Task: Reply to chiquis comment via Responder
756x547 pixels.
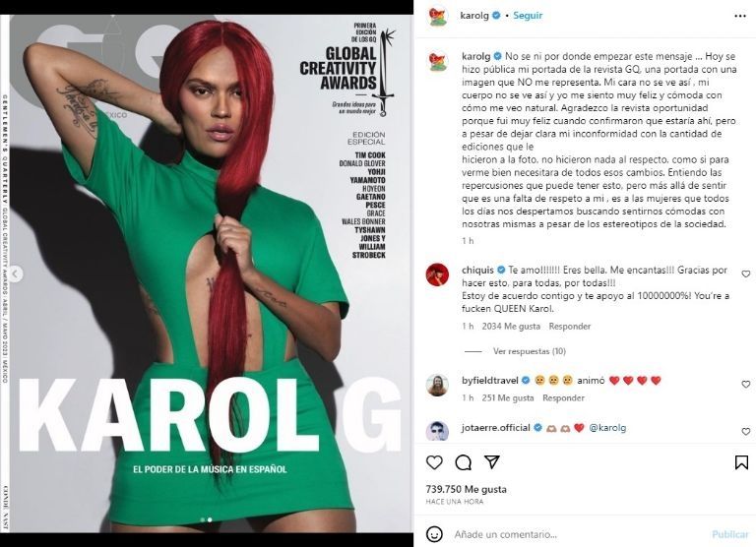Action: pyautogui.click(x=569, y=327)
